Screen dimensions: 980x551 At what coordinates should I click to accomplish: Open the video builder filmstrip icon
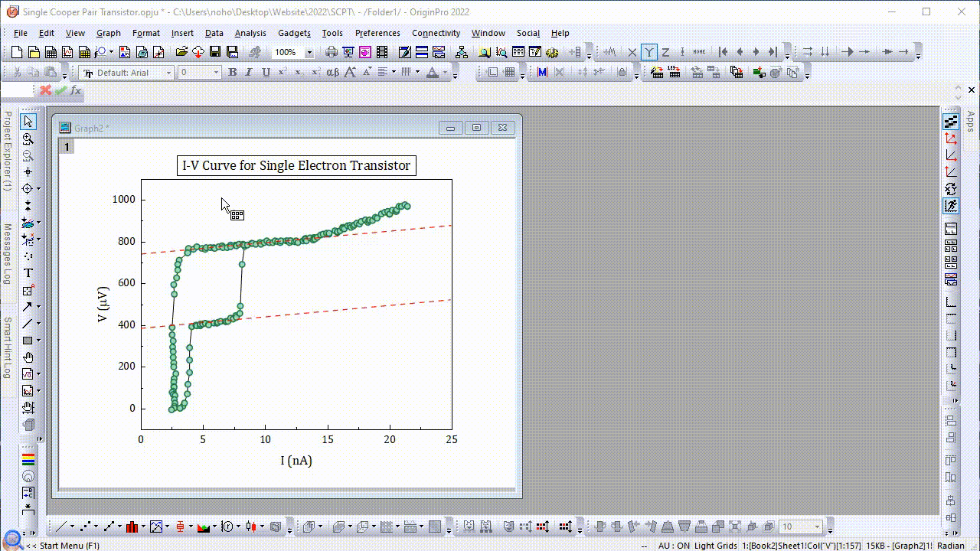(x=382, y=52)
